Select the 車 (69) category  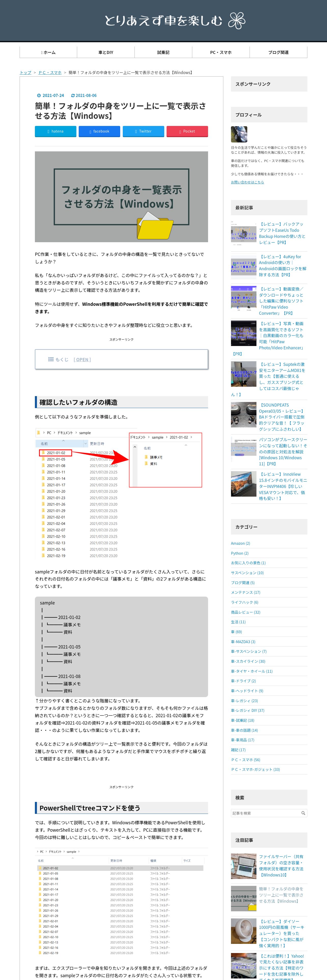point(236,632)
